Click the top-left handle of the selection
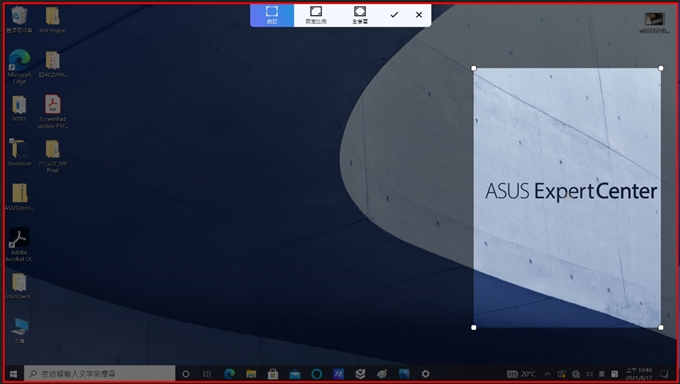The image size is (680, 384). pos(474,68)
